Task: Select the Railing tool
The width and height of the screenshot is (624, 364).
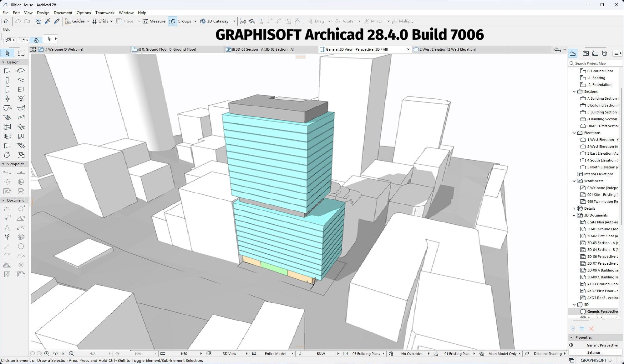Action: tap(21, 117)
